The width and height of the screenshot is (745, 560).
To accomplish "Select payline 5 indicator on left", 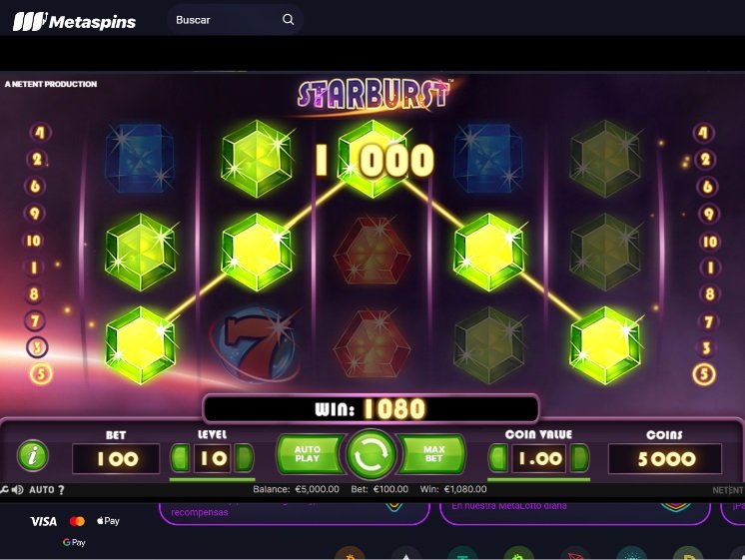I will click(41, 373).
